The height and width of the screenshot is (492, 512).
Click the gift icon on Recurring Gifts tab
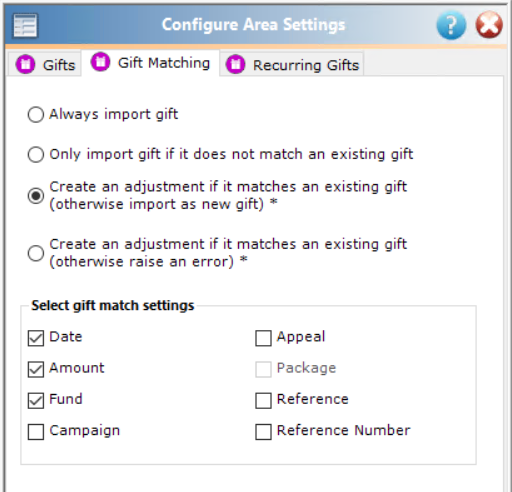pos(235,64)
